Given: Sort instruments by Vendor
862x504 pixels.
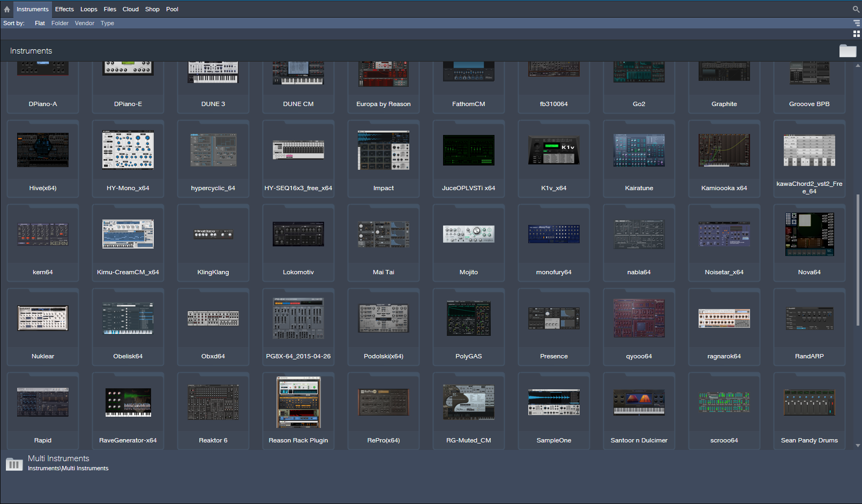Looking at the screenshot, I should pyautogui.click(x=85, y=23).
